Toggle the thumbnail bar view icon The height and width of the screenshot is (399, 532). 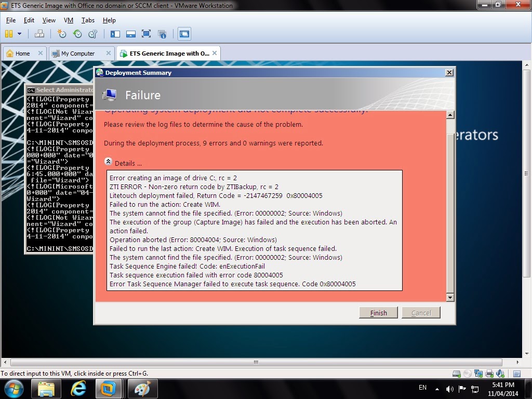pyautogui.click(x=130, y=34)
